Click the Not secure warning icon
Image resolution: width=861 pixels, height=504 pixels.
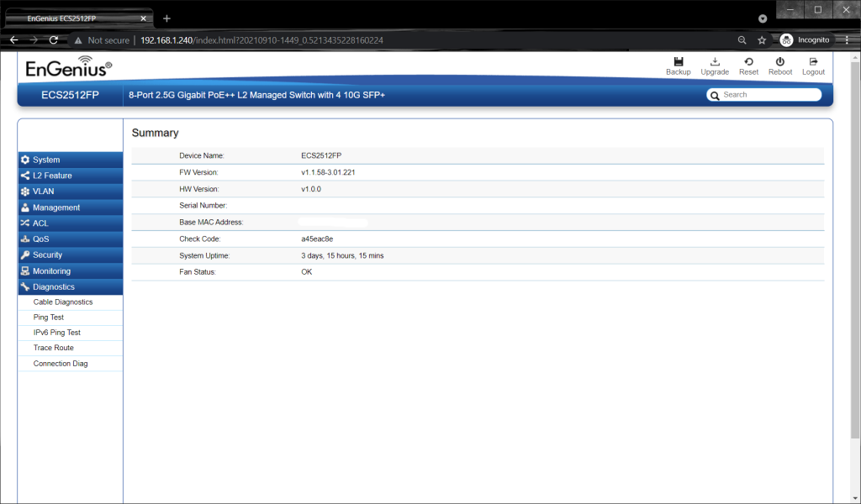point(78,40)
